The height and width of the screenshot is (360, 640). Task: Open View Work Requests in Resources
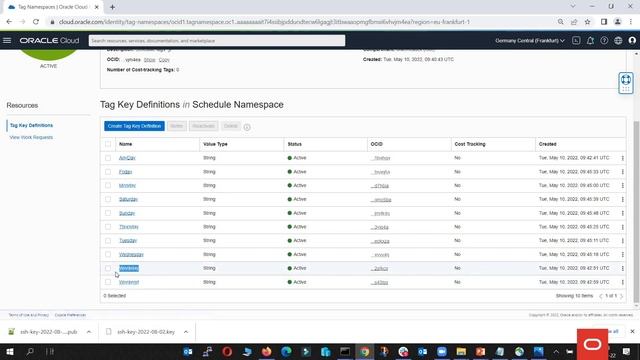pos(31,138)
